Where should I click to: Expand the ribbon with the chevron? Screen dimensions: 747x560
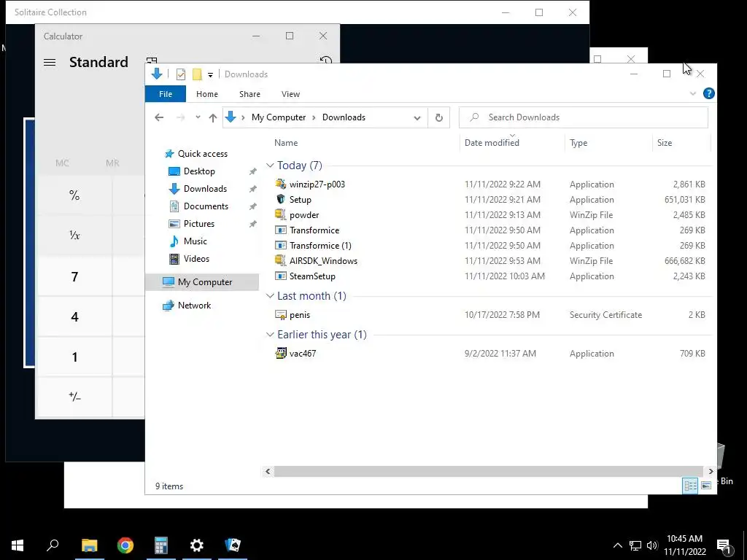(x=693, y=94)
